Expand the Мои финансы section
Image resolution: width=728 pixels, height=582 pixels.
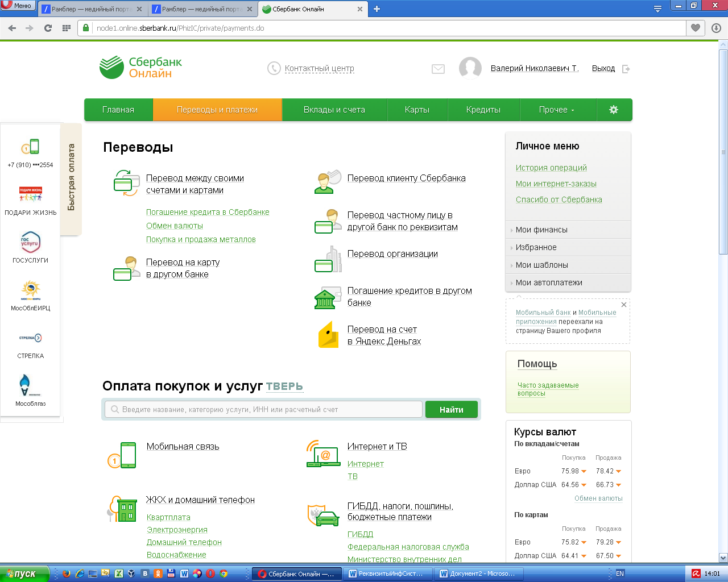tap(568, 230)
